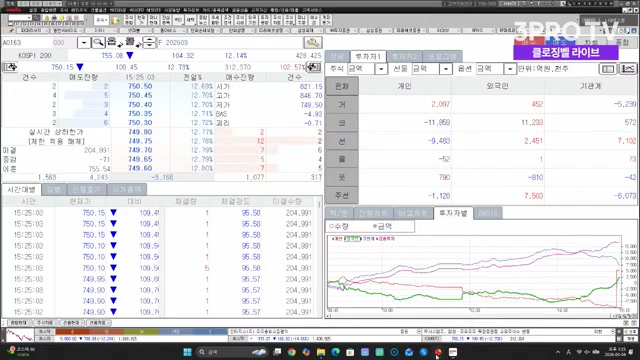Click the contract up/down stepper
The height and width of the screenshot is (360, 640).
click(x=149, y=42)
